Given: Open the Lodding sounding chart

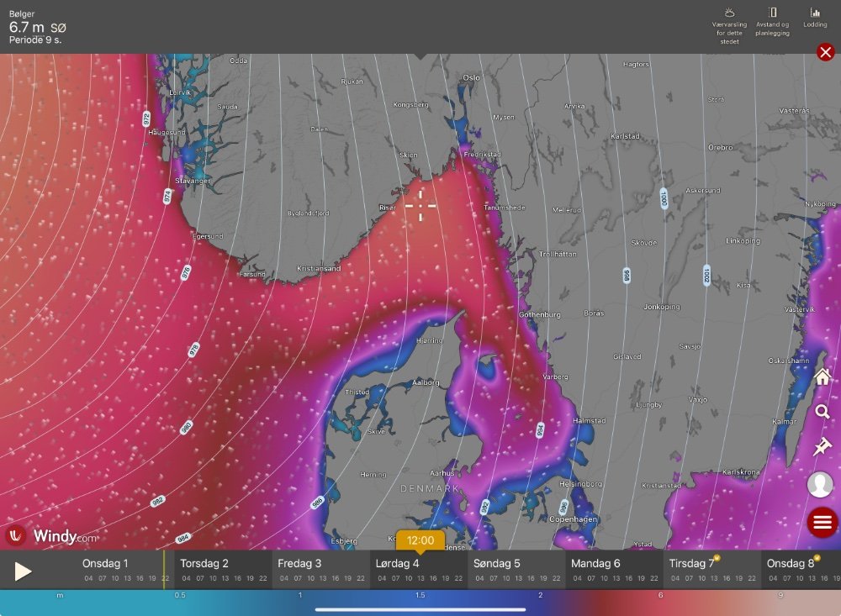Looking at the screenshot, I should point(814,18).
